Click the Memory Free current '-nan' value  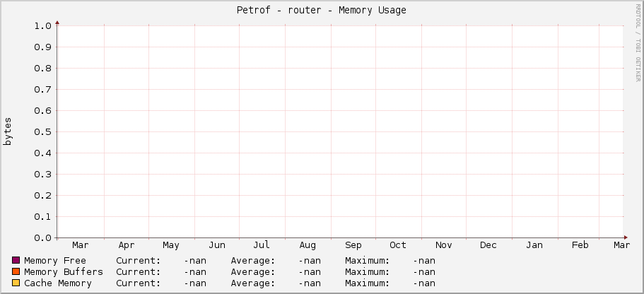[x=195, y=260]
